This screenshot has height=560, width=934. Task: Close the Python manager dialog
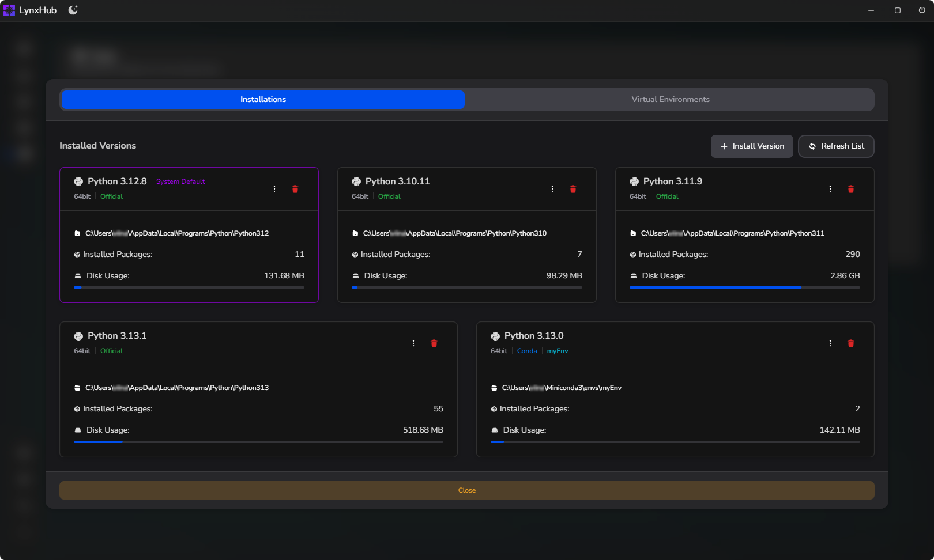pyautogui.click(x=467, y=490)
